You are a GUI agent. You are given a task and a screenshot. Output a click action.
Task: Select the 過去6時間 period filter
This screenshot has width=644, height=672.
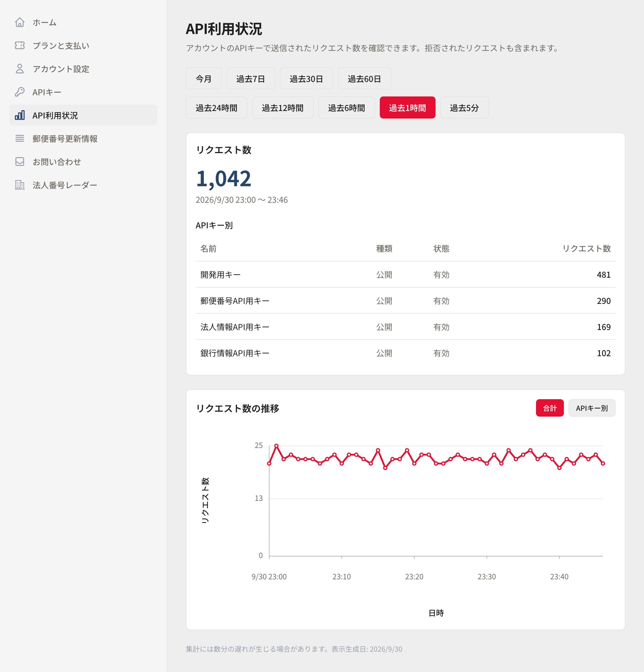346,108
